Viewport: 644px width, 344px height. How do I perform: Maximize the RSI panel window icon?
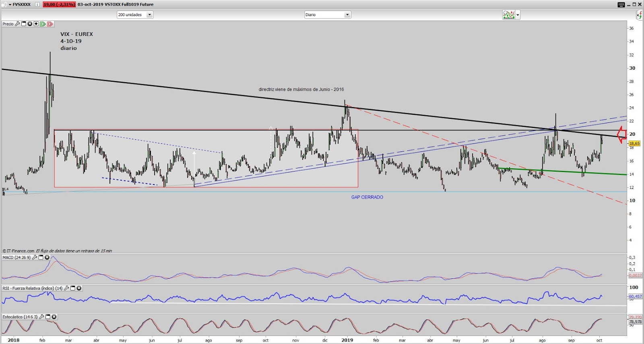73,288
